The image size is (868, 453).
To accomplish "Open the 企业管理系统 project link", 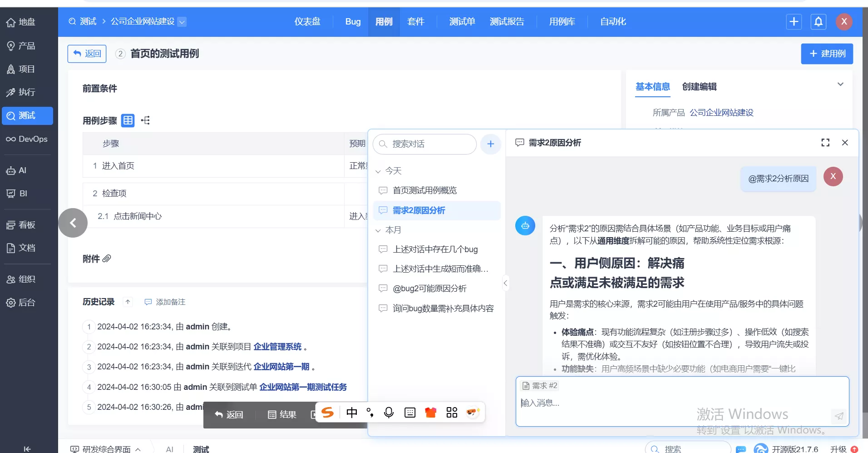I will click(x=277, y=347).
